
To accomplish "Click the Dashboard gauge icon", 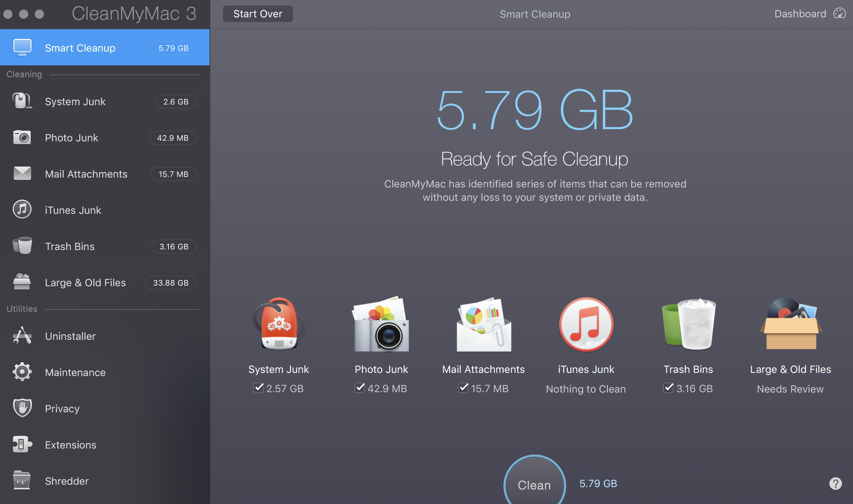I will 839,13.
